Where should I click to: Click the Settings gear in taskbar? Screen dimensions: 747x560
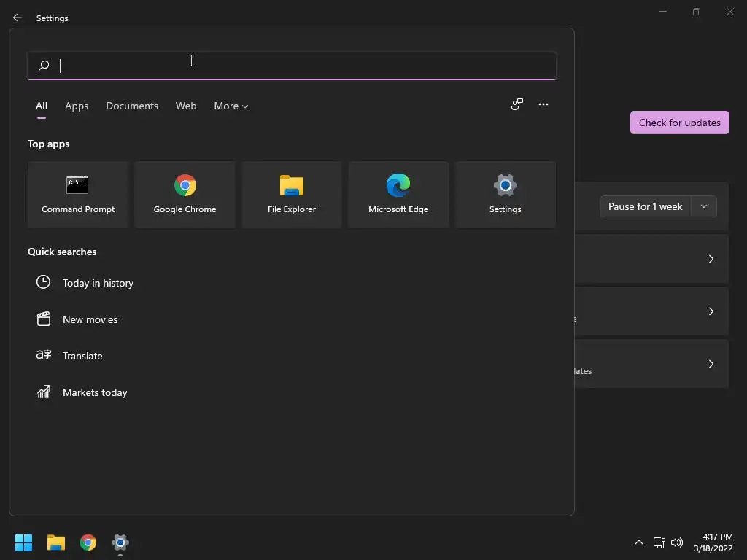[120, 542]
